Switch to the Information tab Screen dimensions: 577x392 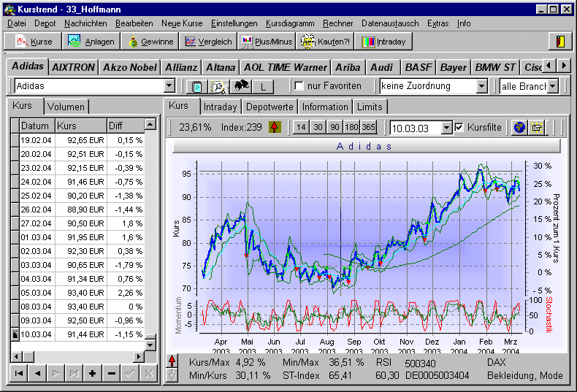click(325, 107)
